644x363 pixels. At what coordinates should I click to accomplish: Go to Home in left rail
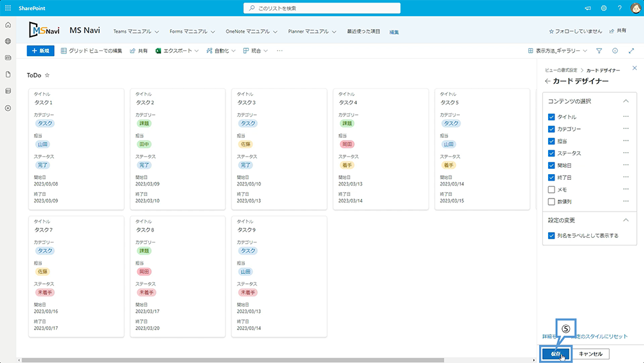point(8,25)
